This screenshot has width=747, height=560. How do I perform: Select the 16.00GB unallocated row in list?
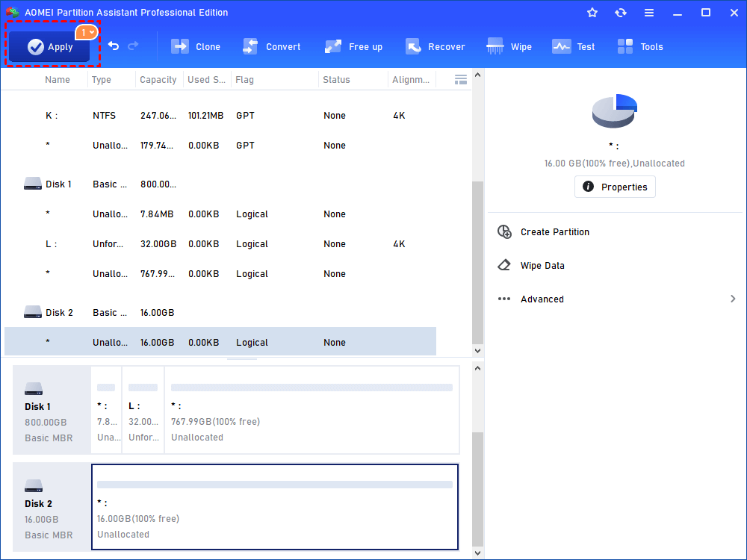220,341
